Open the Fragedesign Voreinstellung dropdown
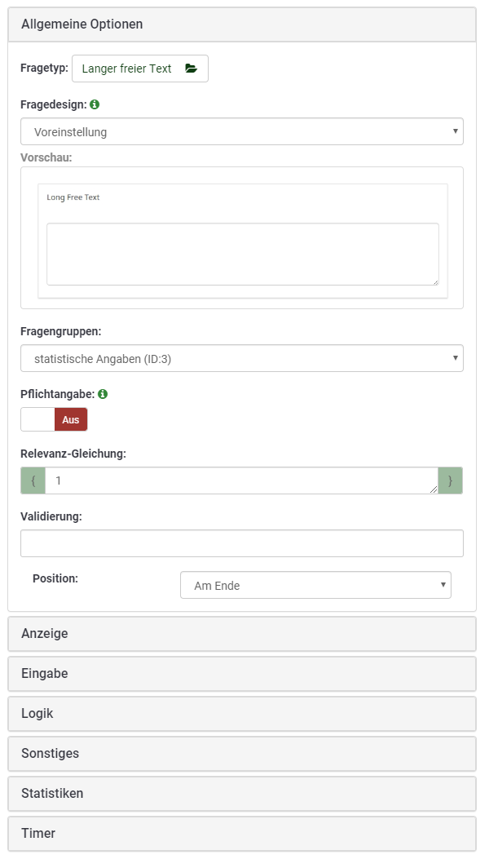 point(241,131)
